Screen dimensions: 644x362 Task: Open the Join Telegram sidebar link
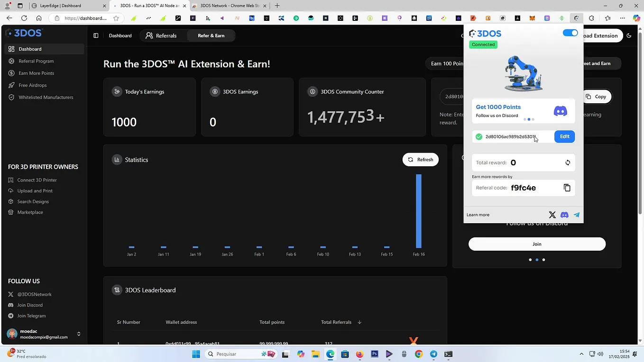[x=32, y=316]
